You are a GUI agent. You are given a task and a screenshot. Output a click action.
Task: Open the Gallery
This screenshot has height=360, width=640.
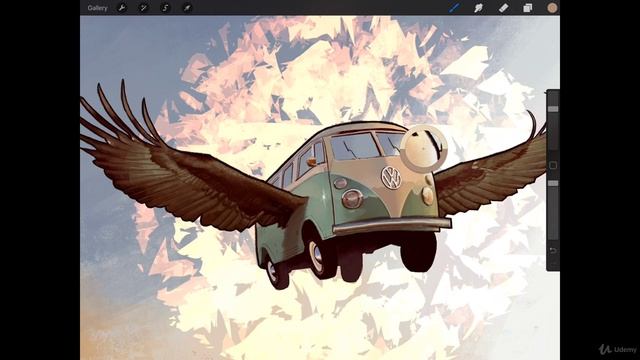coord(97,8)
